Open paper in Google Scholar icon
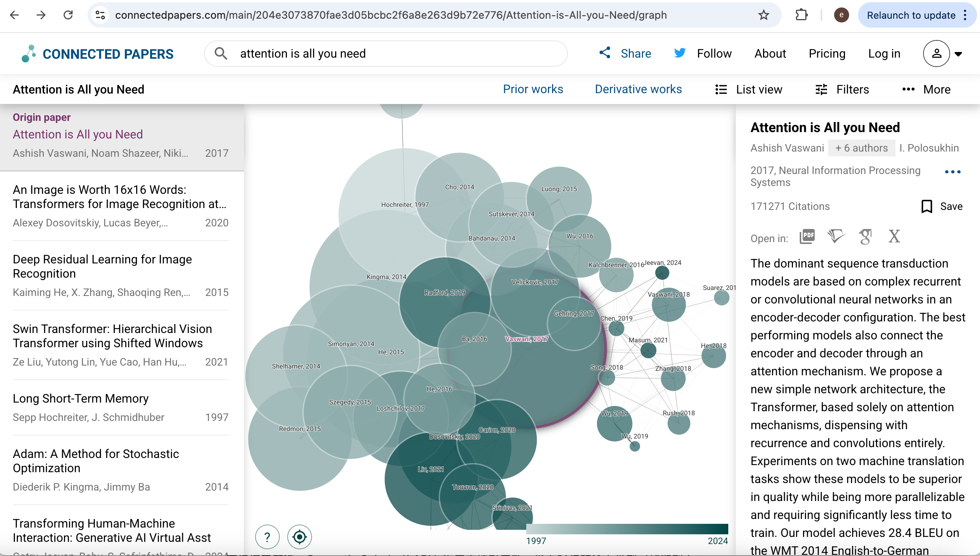 pos(866,237)
